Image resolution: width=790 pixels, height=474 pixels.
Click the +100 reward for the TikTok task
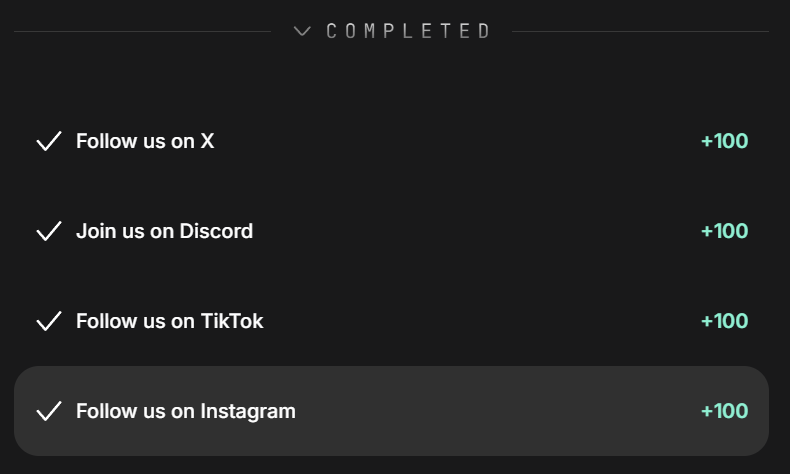click(724, 321)
